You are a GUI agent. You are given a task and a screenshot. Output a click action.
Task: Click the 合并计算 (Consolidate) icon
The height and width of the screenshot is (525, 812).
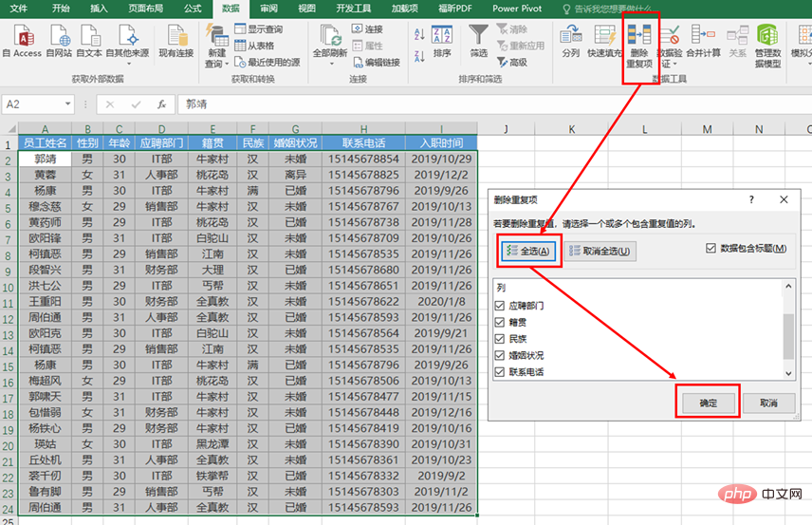[704, 41]
